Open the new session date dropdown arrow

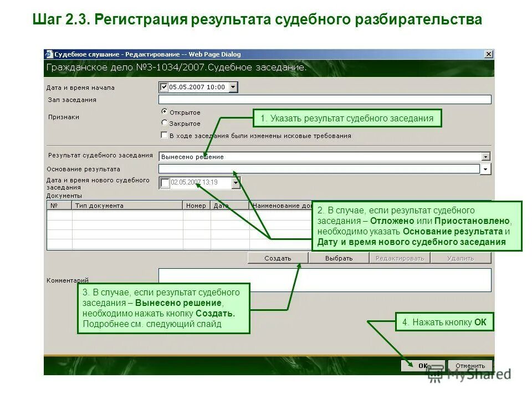pos(235,182)
